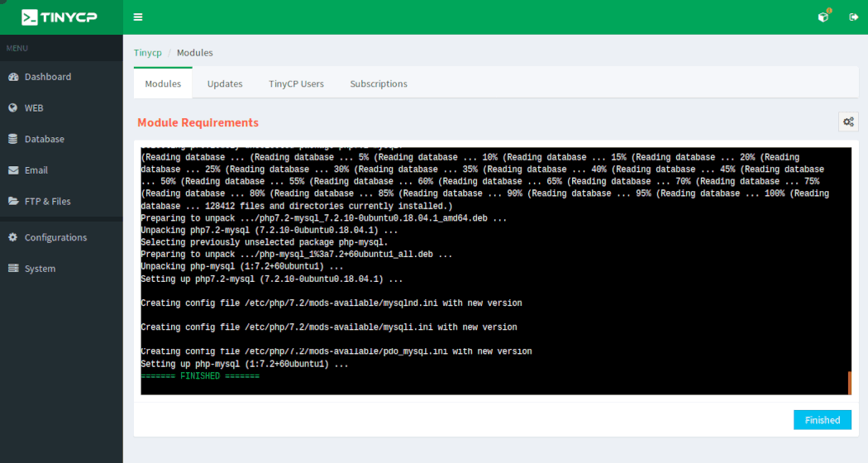
Task: Click the orange terminal scrollbar thumb
Action: (x=849, y=383)
